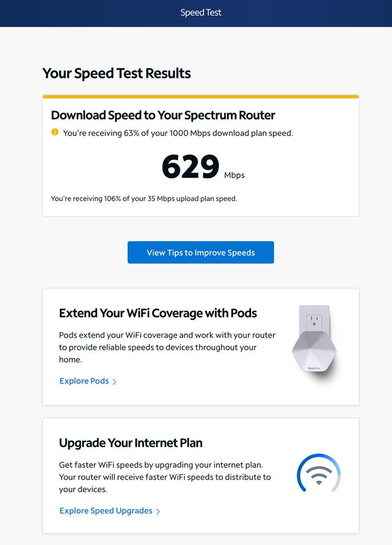This screenshot has width=392, height=545.
Task: Click the Download Speed to Your Spectrum Router heading
Action: pos(163,115)
